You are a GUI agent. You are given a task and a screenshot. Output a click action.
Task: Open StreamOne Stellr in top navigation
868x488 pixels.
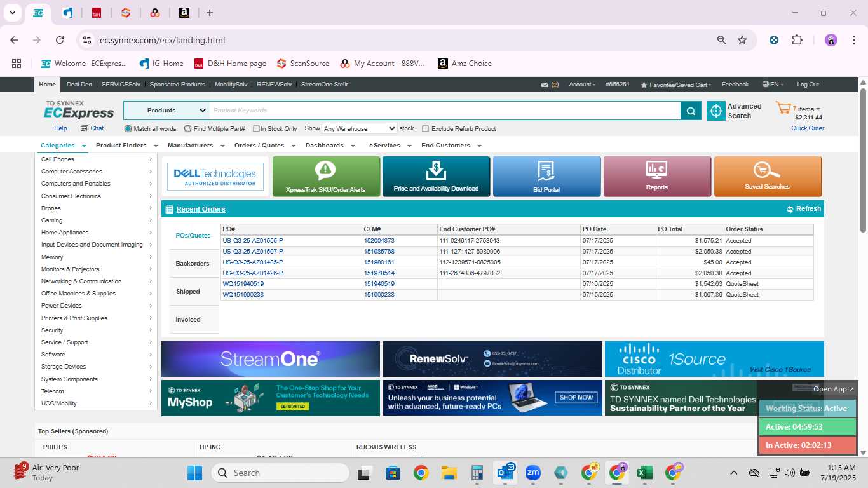coord(324,85)
